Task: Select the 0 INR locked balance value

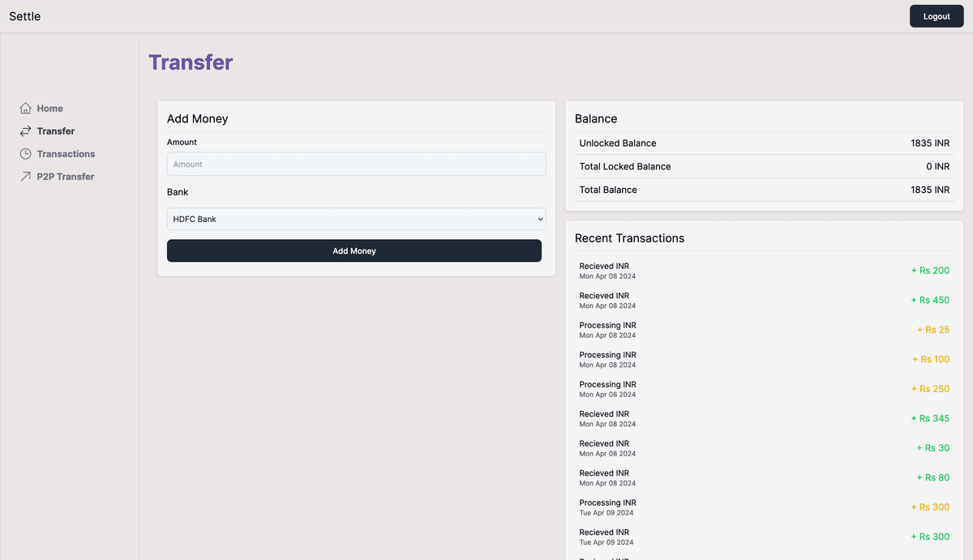Action: (938, 167)
